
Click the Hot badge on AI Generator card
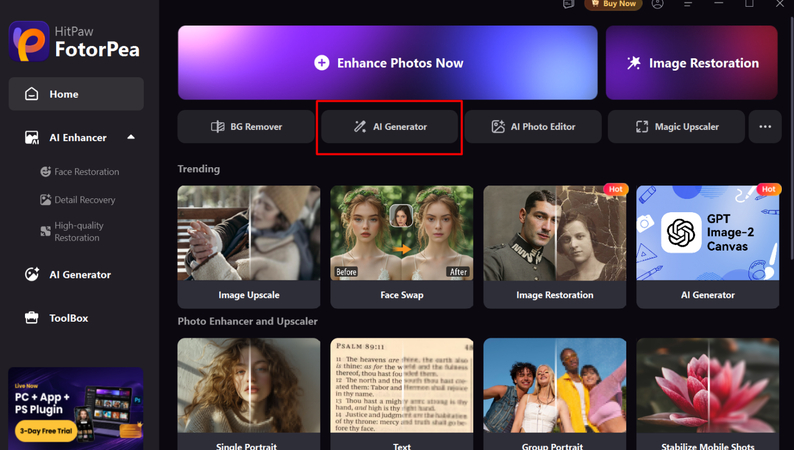click(768, 189)
